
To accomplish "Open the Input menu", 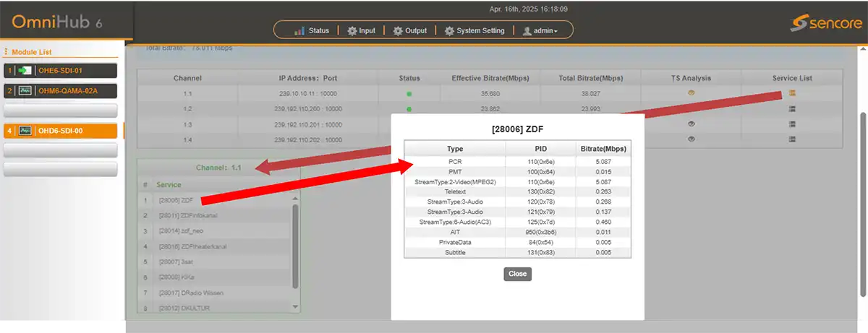I will (361, 30).
